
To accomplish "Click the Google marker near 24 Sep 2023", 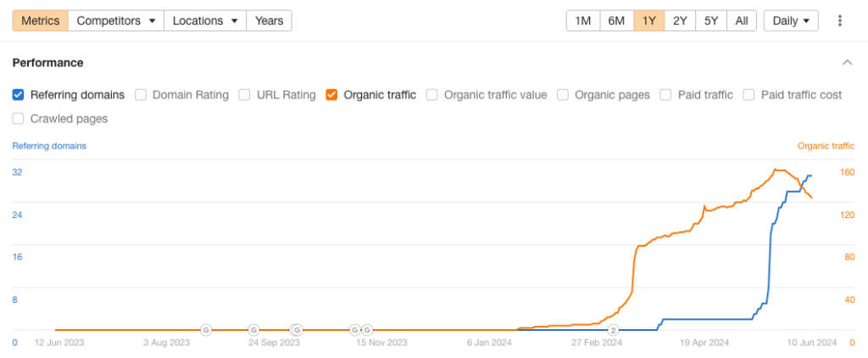I will pos(253,329).
